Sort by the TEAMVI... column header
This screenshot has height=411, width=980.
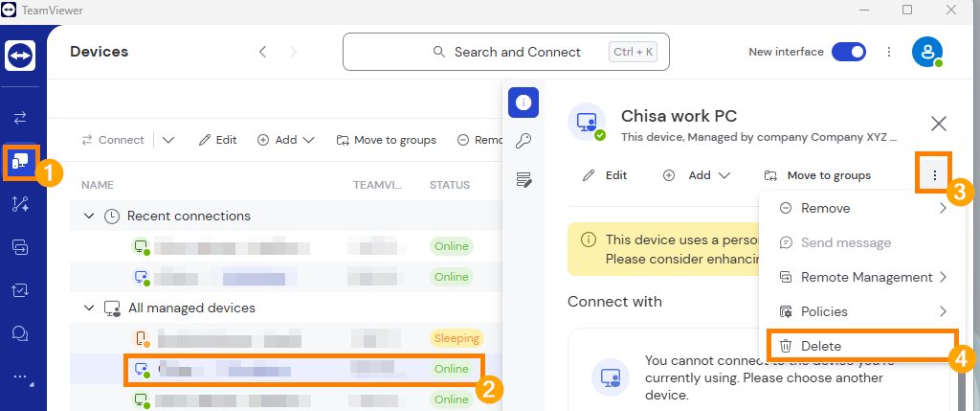(x=378, y=185)
